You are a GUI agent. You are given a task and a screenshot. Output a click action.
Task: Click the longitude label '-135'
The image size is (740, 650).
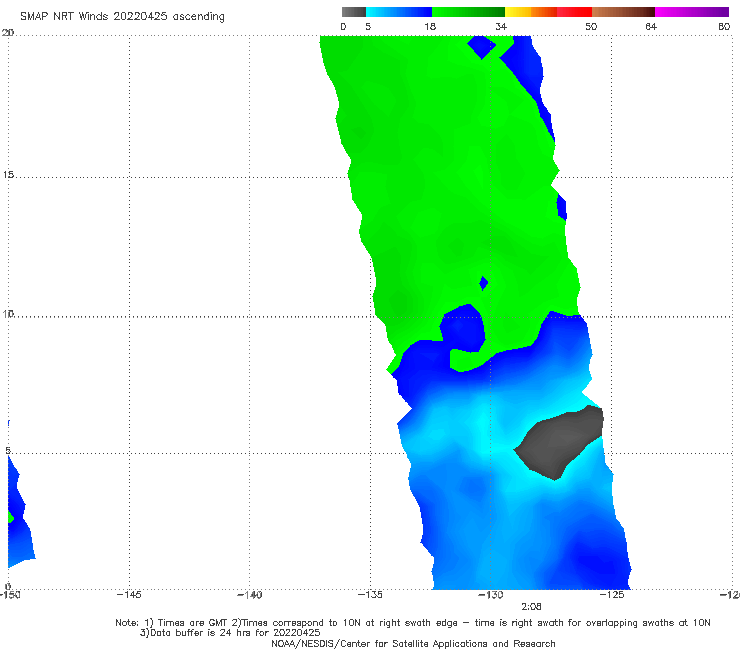pyautogui.click(x=370, y=595)
